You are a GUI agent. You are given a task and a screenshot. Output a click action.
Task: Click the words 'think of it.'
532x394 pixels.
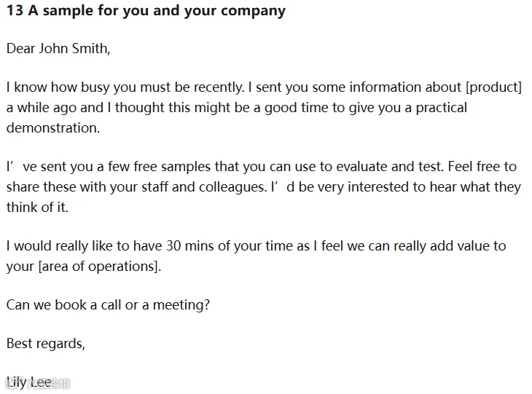(37, 207)
